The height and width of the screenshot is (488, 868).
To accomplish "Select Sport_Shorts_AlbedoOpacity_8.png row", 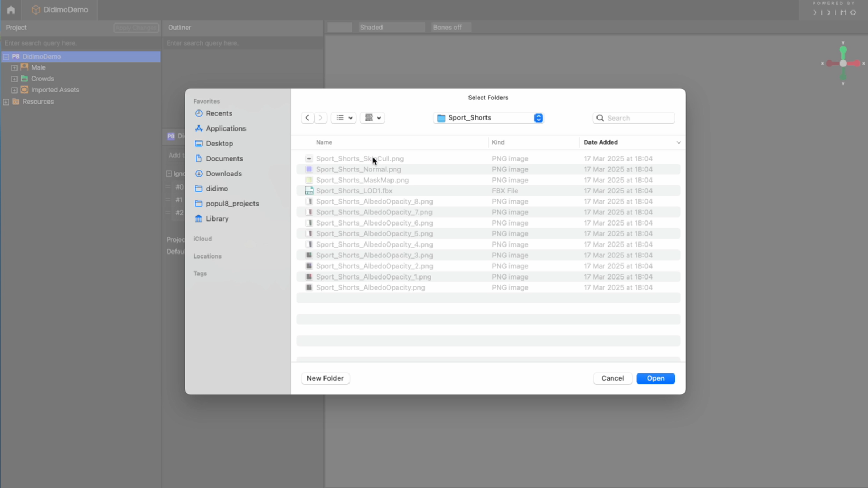I will tap(488, 202).
